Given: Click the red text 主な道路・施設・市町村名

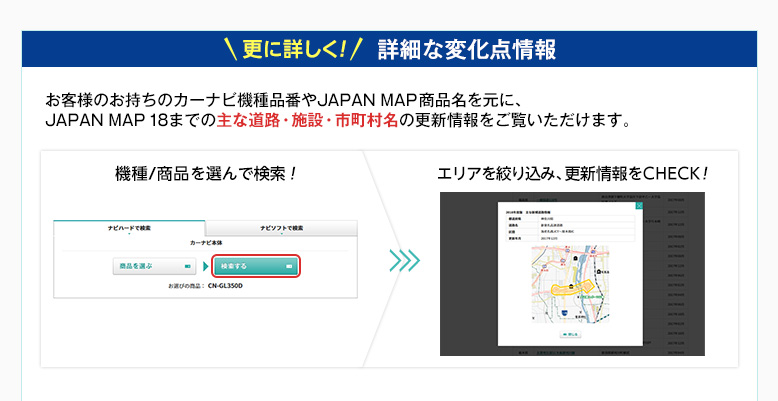Looking at the screenshot, I should [x=307, y=121].
